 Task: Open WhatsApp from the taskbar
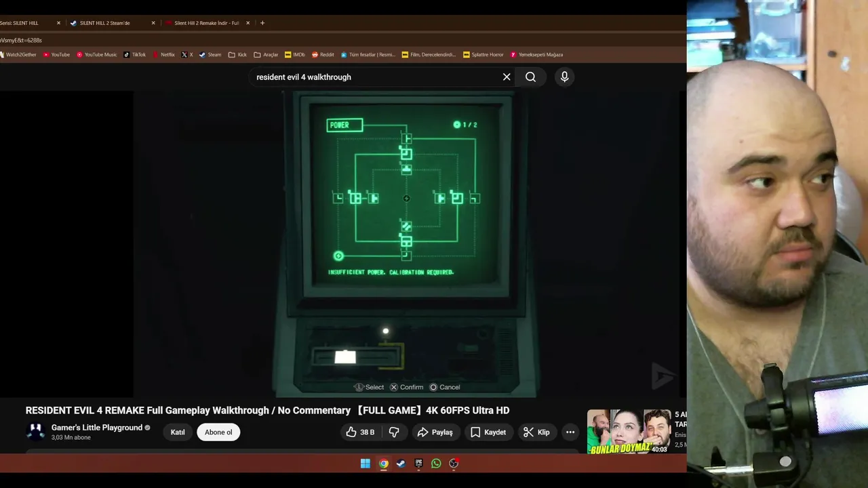436,464
